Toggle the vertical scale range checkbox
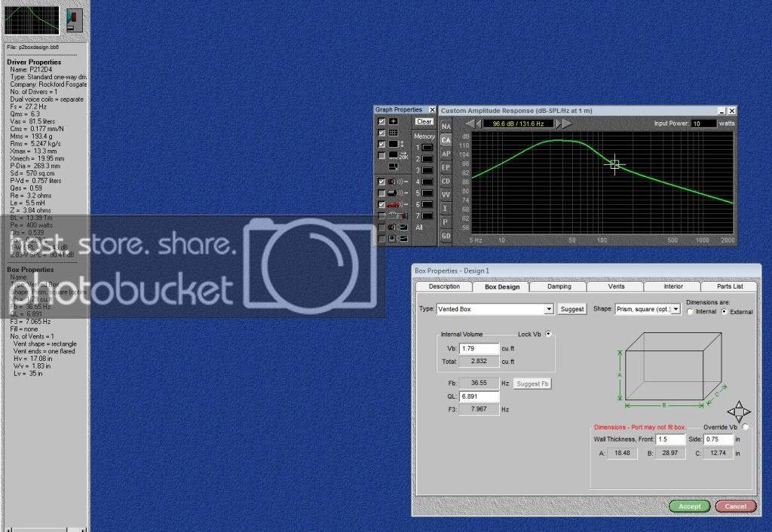Image resolution: width=772 pixels, height=532 pixels. tap(381, 144)
